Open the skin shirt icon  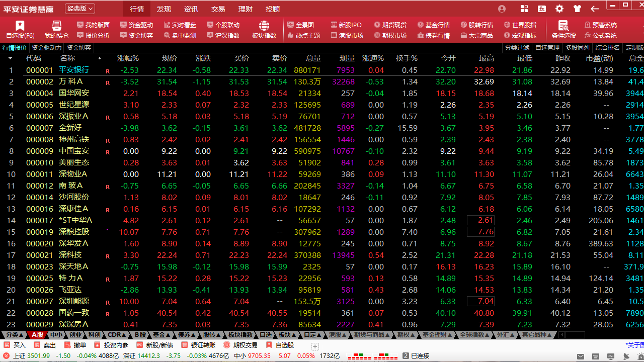577,9
